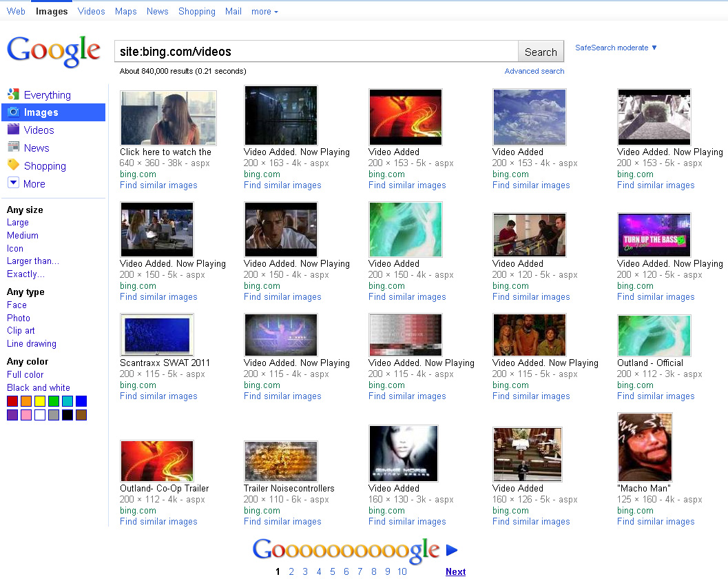Open Web in the top navigation
This screenshot has height=579, width=728.
pyautogui.click(x=16, y=11)
